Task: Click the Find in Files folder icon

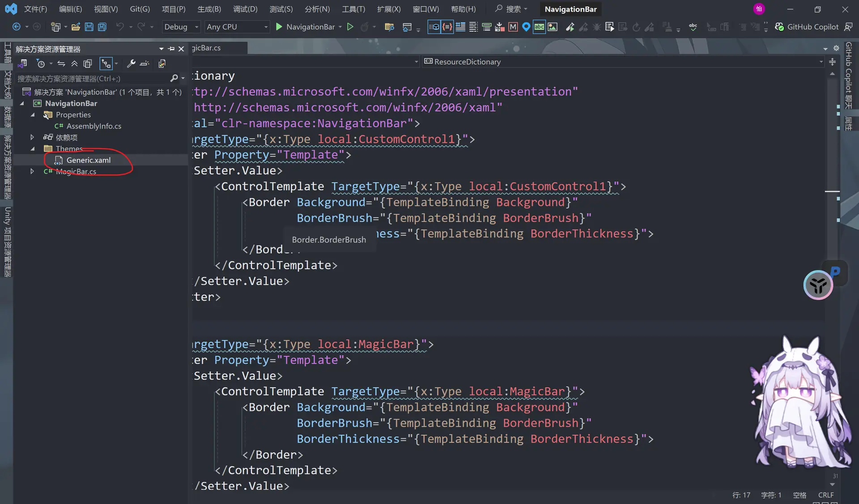Action: pos(389,27)
